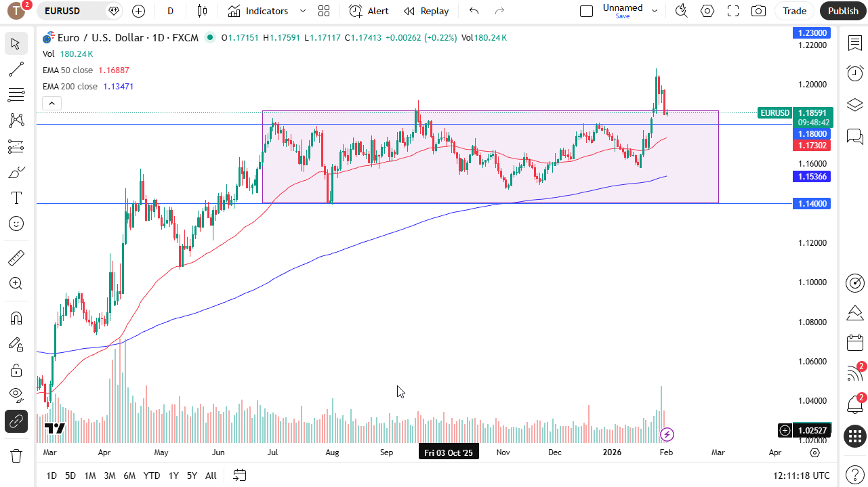
Task: Open the emoji icons tool
Action: [16, 224]
